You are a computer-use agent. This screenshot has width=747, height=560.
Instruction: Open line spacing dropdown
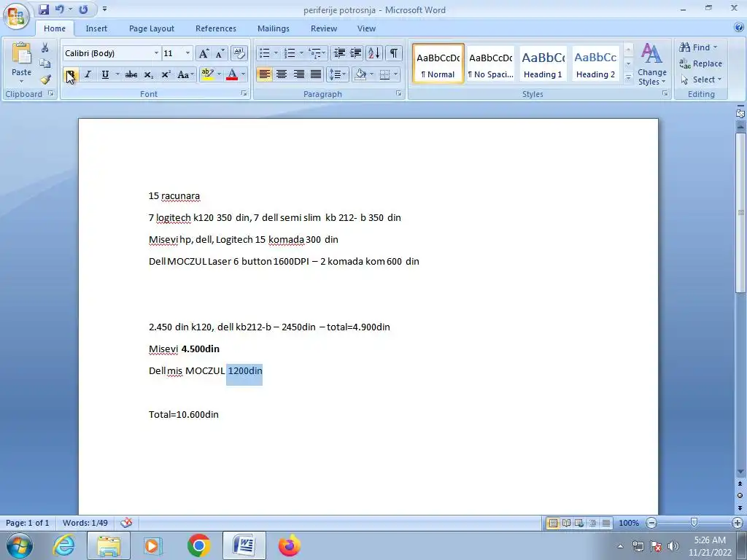338,74
